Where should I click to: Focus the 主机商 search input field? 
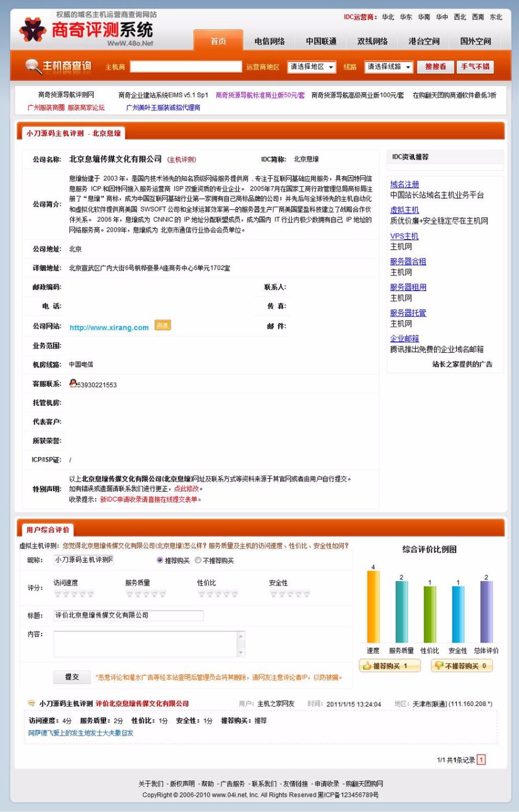pyautogui.click(x=186, y=67)
